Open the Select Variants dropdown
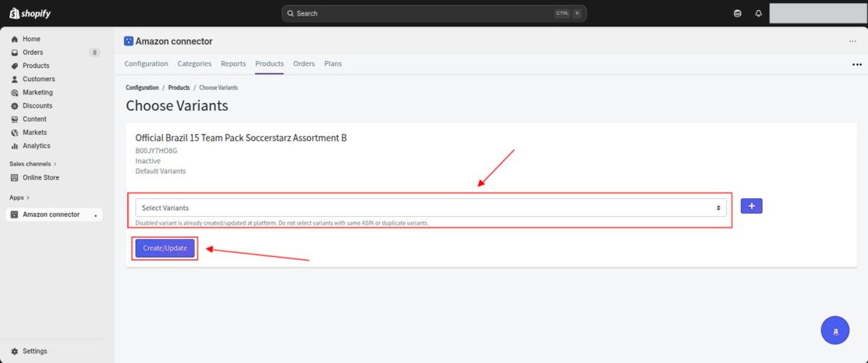 coord(431,207)
